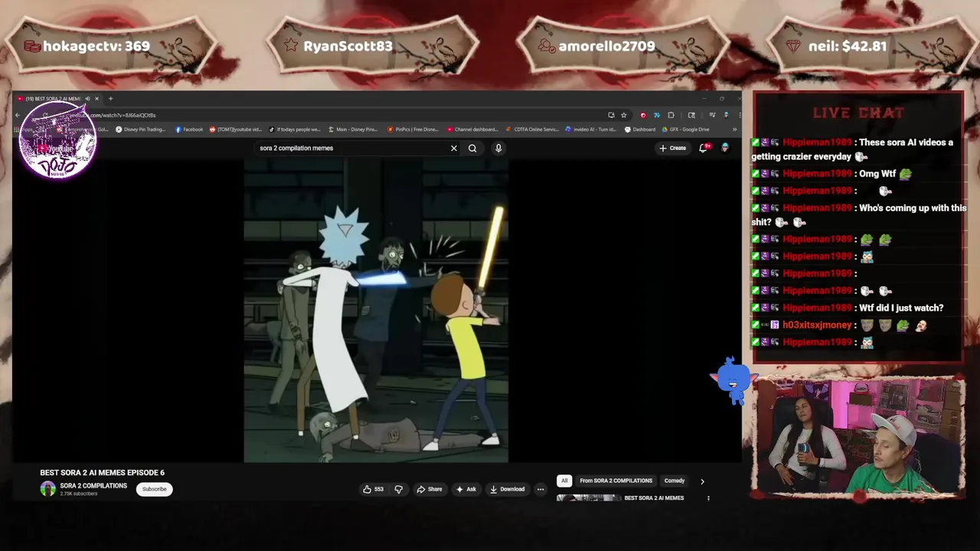Click the 2.75K subscribers text
The height and width of the screenshot is (551, 980).
point(78,494)
